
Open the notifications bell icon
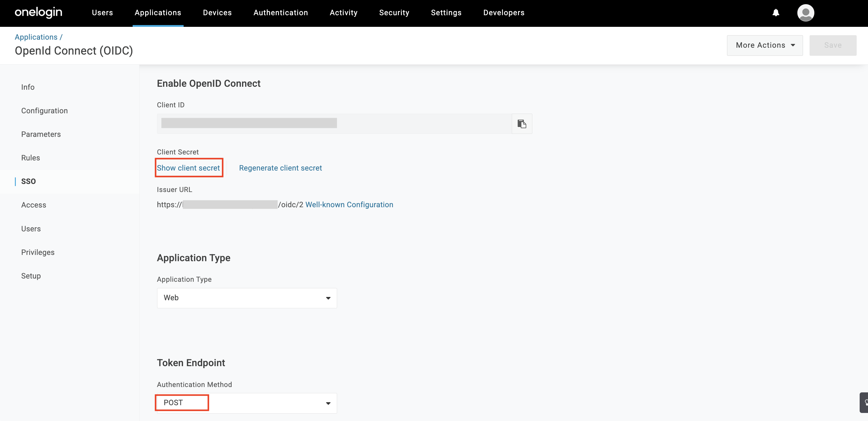[x=776, y=13]
